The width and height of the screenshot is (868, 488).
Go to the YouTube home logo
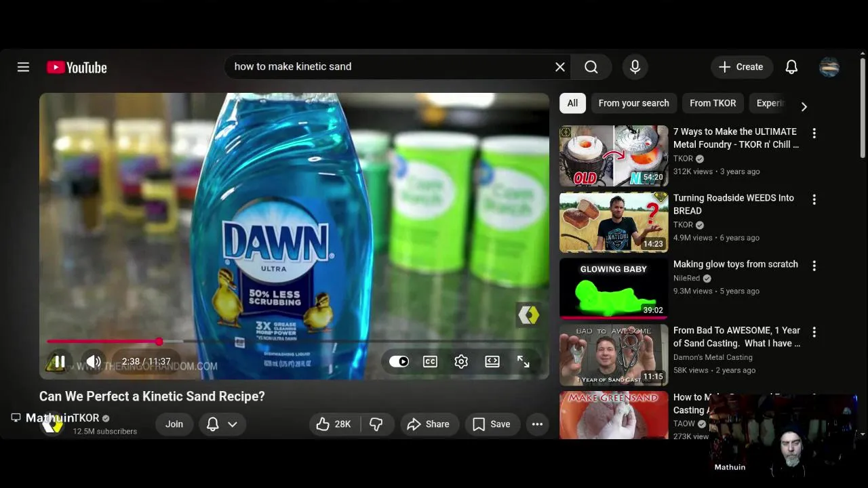[x=77, y=67]
